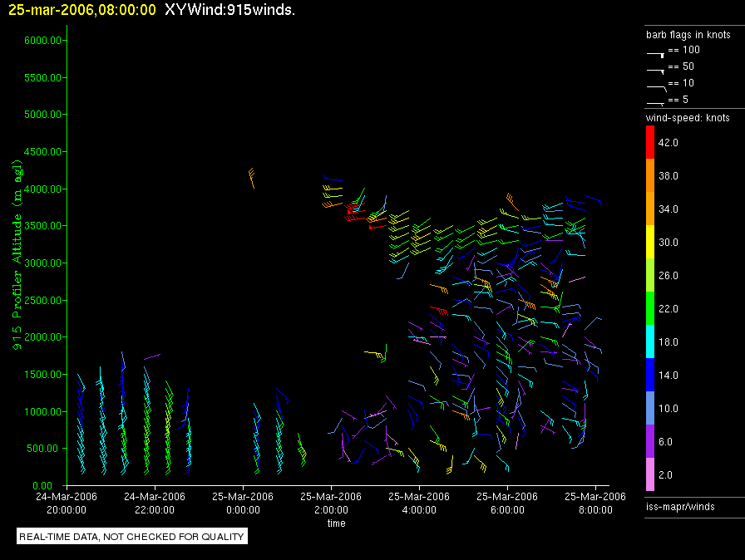Click the XYWind:915winds plot title
This screenshot has width=745, height=560.
point(229,10)
